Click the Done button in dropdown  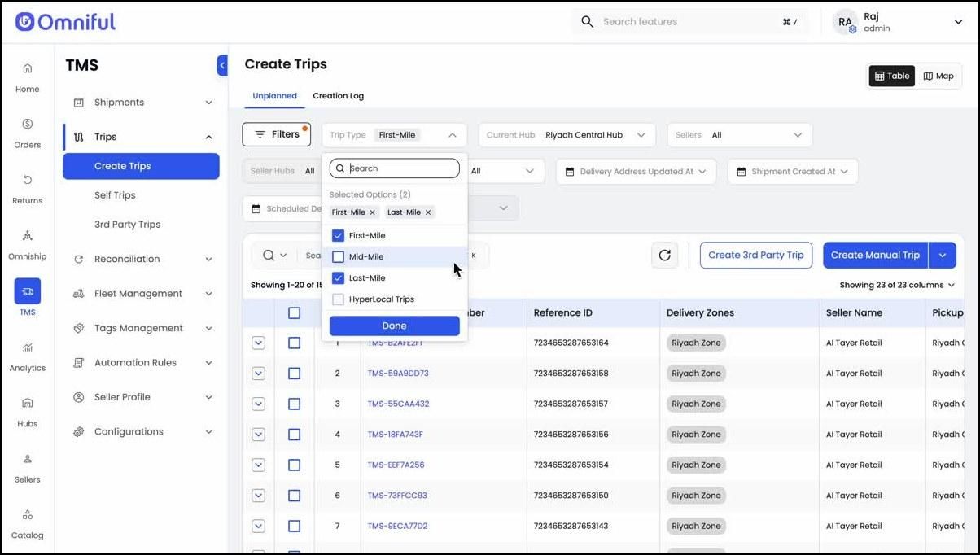point(395,326)
